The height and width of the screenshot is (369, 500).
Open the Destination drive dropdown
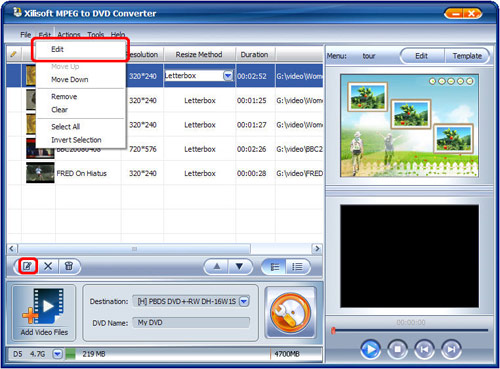pos(244,302)
